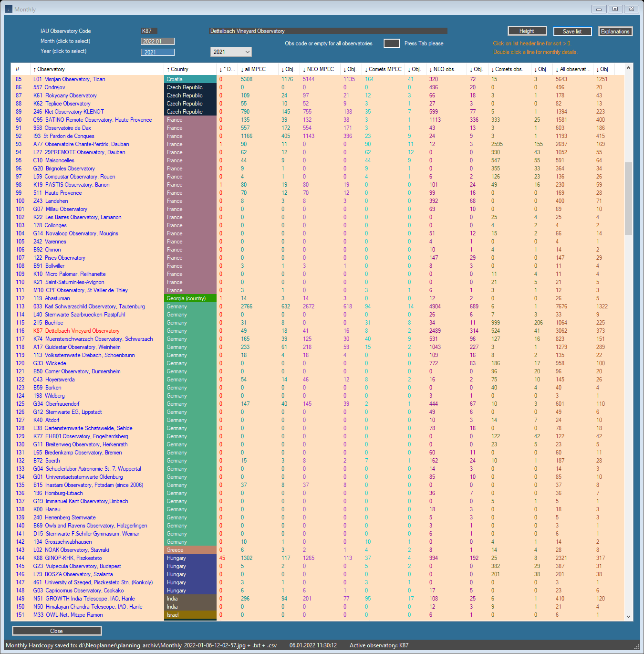Select row K19 PASTIS Observatory, Banon
The height and width of the screenshot is (654, 644).
tap(317, 185)
